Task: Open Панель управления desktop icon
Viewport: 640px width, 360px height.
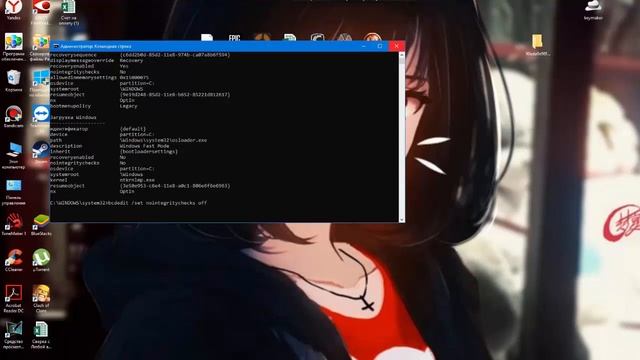Action: [13, 192]
